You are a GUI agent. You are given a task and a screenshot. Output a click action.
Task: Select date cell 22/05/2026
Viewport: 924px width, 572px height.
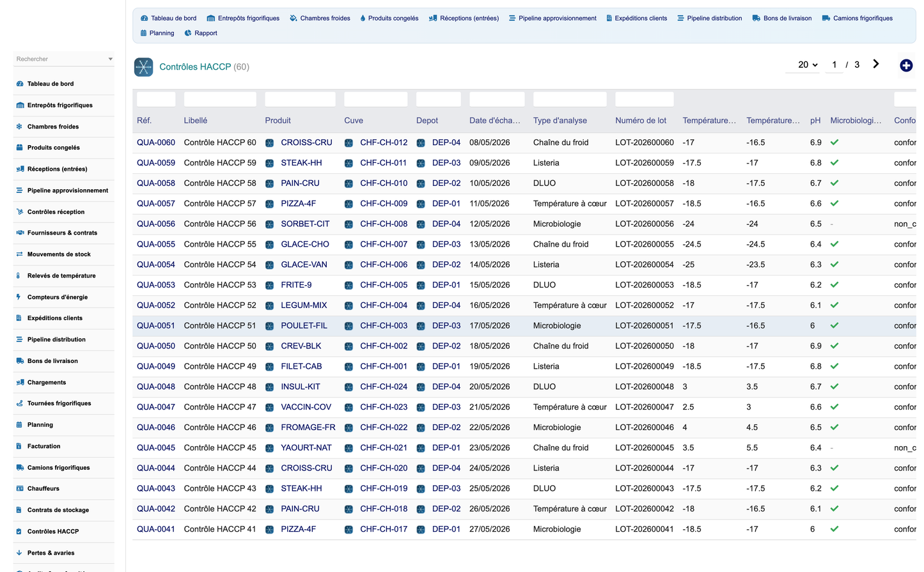[490, 428]
